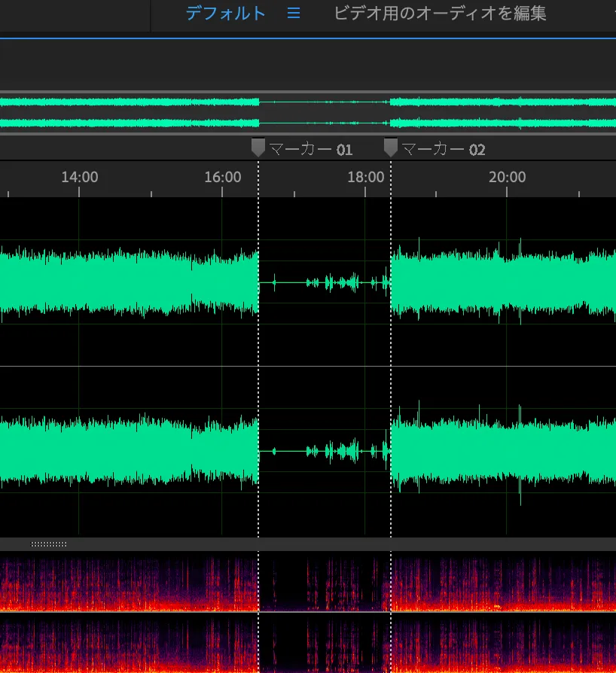This screenshot has width=616, height=673.
Task: Click the 18:00 mark on the time ruler
Action: [x=365, y=178]
